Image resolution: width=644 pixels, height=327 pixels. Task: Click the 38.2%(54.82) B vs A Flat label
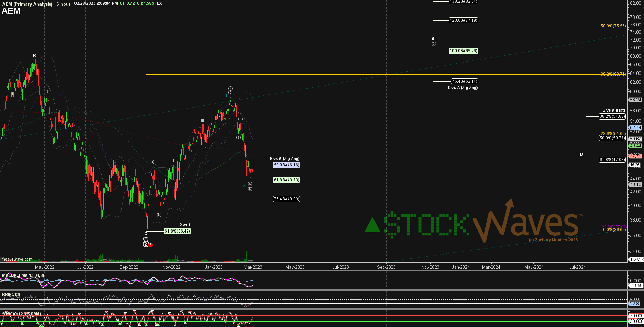[x=612, y=116]
